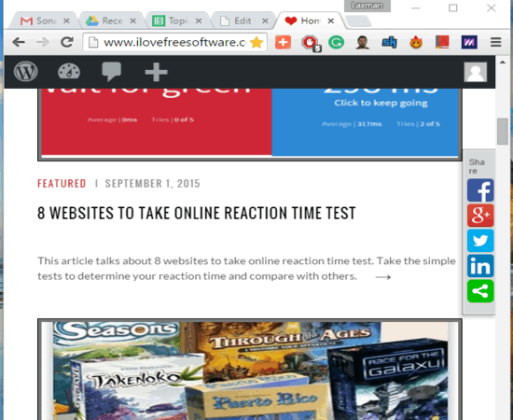This screenshot has width=513, height=420.
Task: Open the board games featured image
Action: [x=250, y=370]
